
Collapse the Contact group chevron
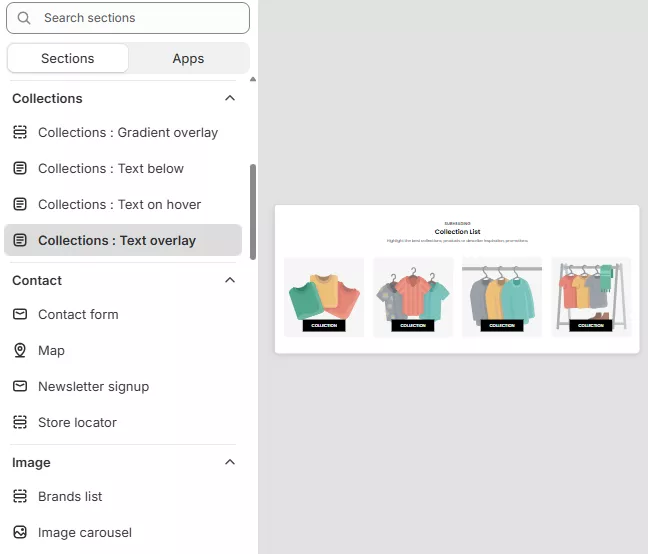(230, 280)
